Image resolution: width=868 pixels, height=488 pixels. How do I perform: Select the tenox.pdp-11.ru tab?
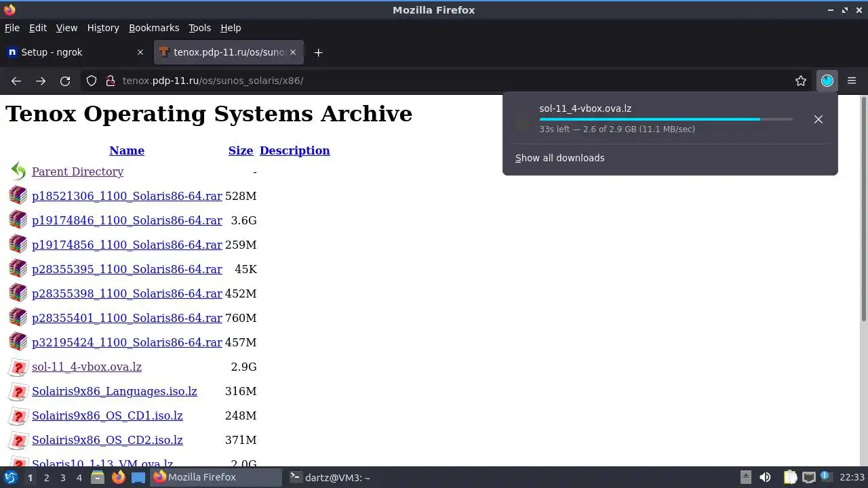[229, 52]
